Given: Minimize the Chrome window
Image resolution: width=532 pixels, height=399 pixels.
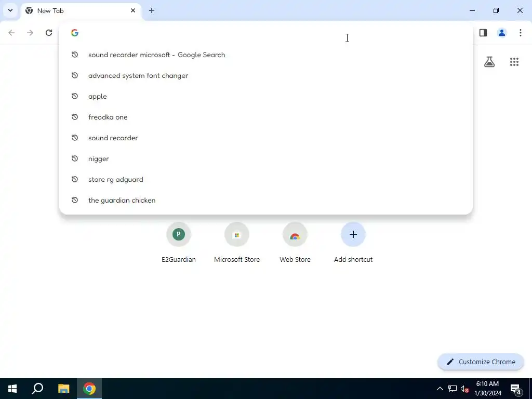Looking at the screenshot, I should (472, 10).
